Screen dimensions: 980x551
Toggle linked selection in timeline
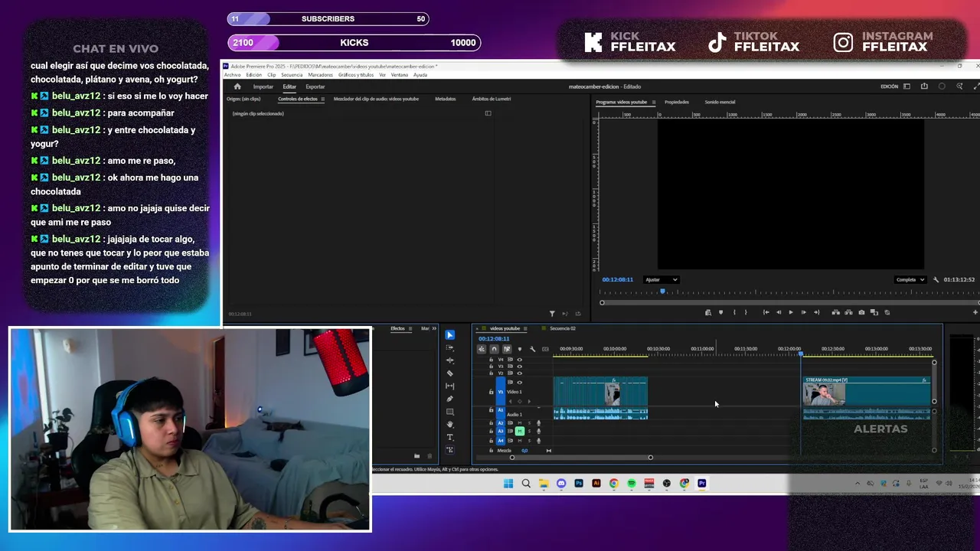coord(507,349)
